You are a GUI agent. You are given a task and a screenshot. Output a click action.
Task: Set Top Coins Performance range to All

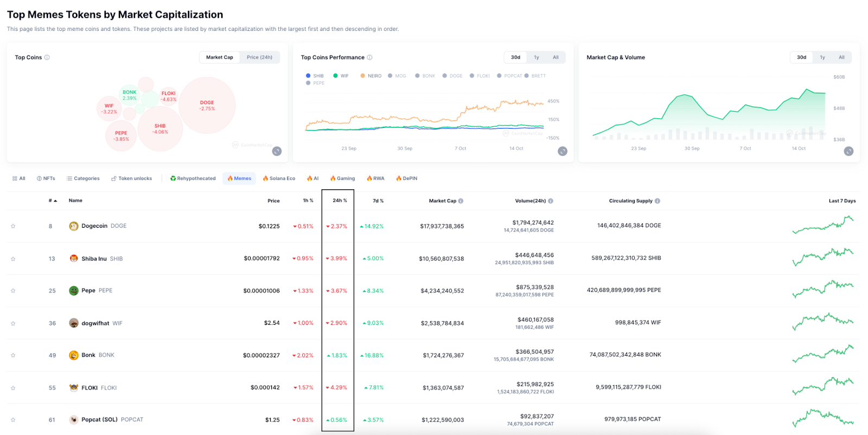[x=556, y=57]
